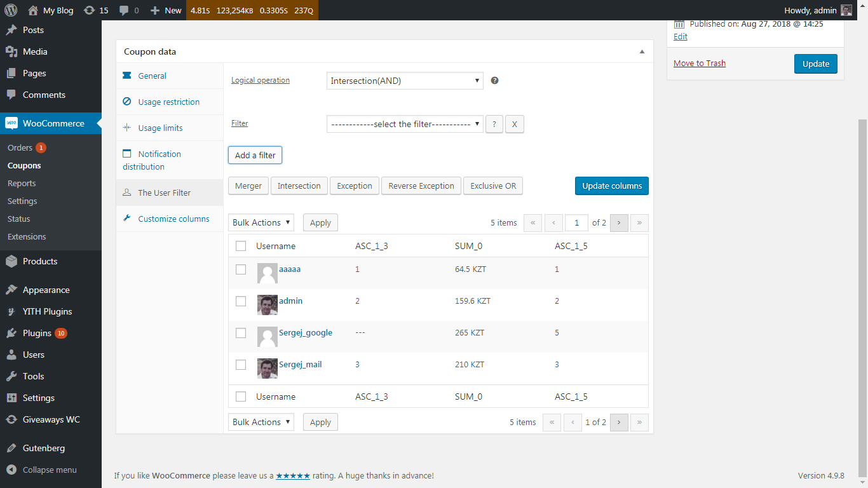Open Appearance brush icon
Viewport: 868px width, 488px height.
tap(11, 290)
